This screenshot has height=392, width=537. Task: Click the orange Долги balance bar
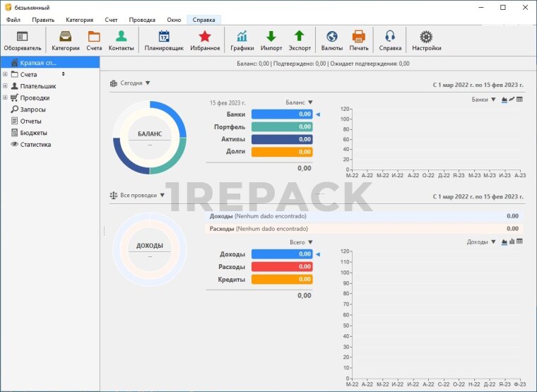coord(282,152)
